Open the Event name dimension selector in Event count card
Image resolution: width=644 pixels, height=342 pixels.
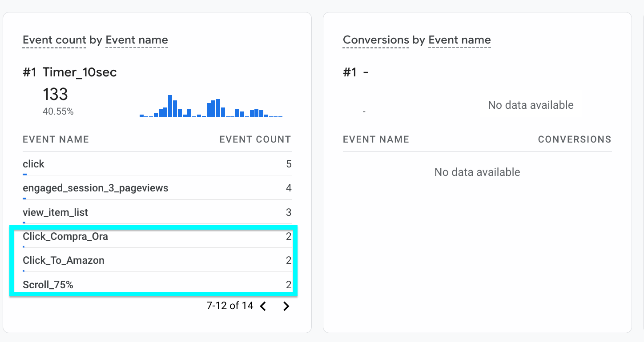pos(137,40)
